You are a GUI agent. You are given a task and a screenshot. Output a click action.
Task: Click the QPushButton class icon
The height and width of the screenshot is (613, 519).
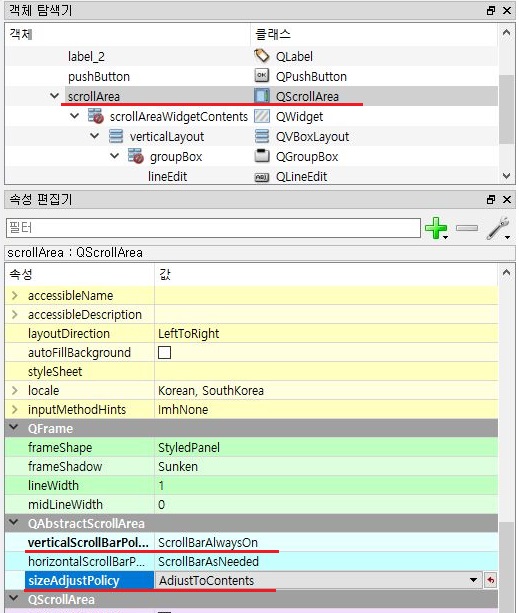click(x=261, y=76)
